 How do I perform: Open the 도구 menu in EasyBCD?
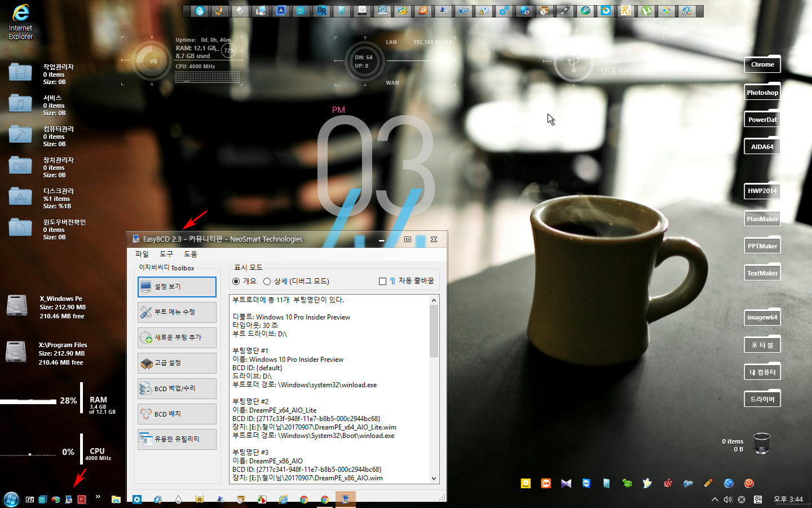point(166,254)
